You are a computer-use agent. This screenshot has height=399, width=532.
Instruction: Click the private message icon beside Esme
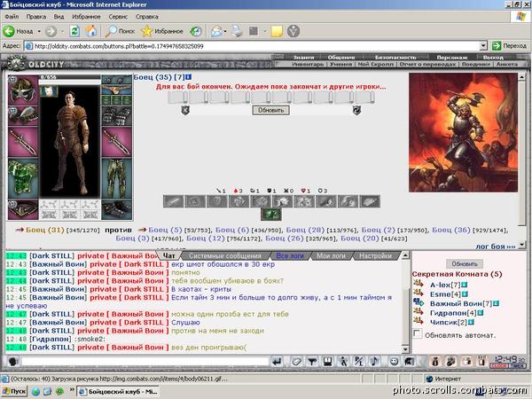[419, 293]
